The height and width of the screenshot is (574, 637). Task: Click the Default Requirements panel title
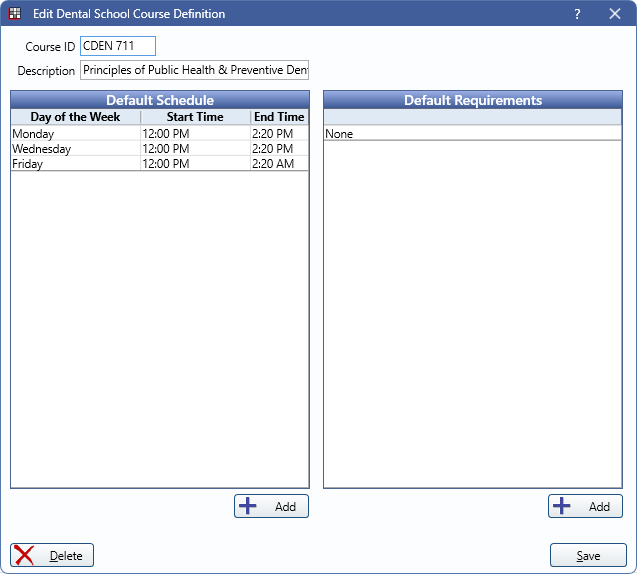(x=472, y=100)
